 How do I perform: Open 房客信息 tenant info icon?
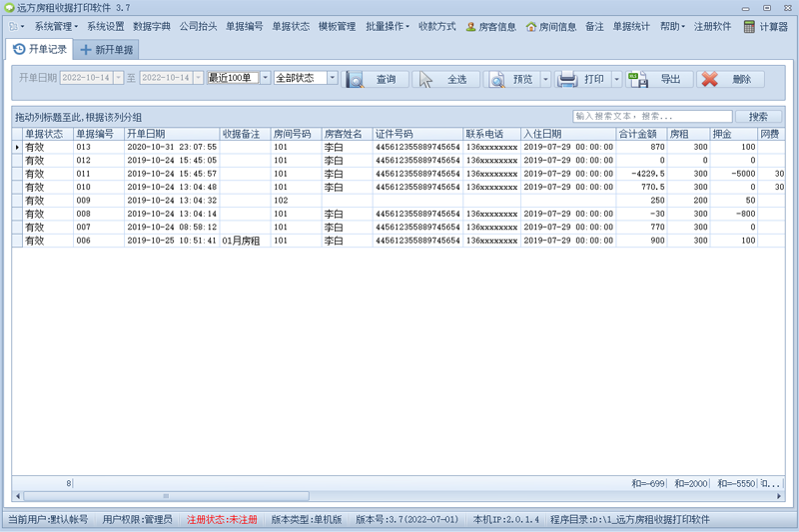pyautogui.click(x=470, y=27)
